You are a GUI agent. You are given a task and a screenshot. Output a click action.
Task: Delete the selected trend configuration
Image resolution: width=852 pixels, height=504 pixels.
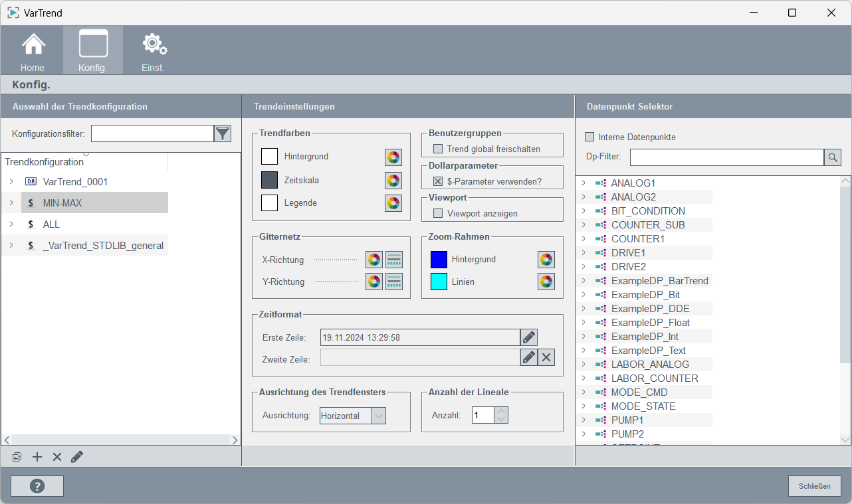[57, 457]
